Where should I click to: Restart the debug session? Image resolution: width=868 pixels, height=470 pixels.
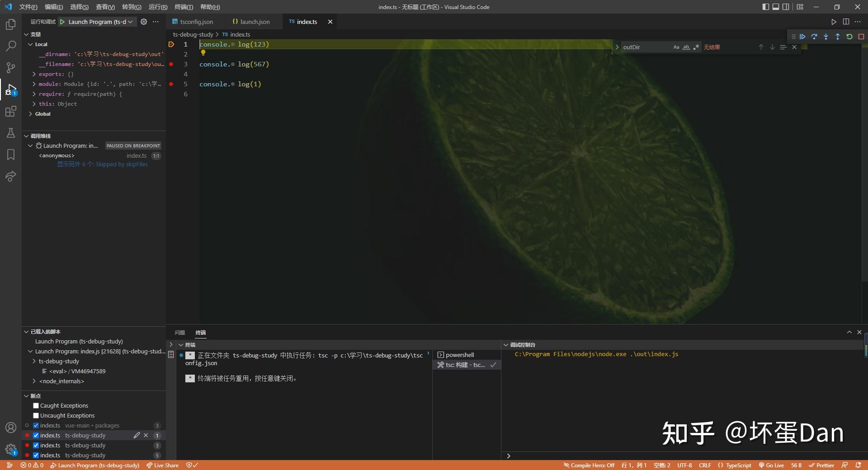pos(849,37)
